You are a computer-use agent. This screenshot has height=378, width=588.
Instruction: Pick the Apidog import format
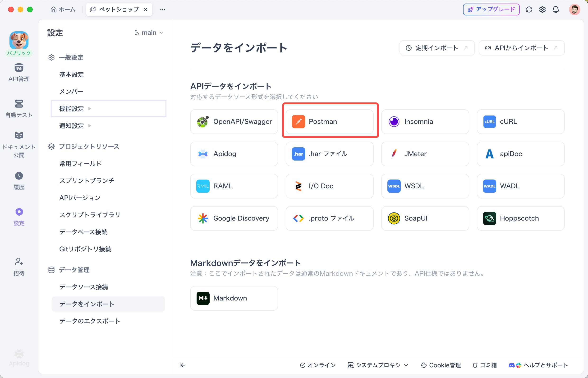point(234,154)
